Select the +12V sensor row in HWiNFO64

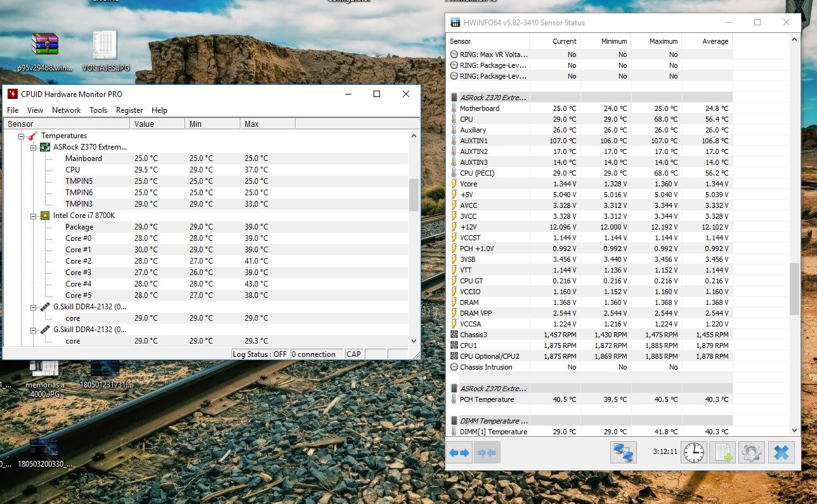pos(590,227)
